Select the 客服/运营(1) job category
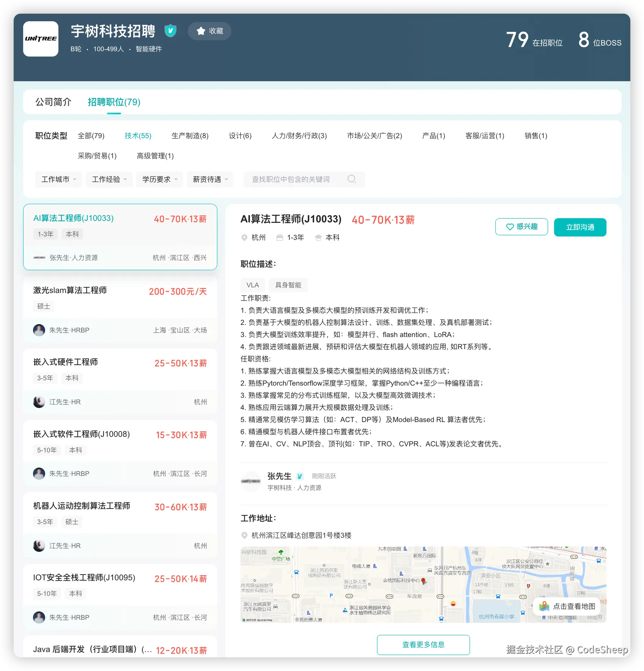The image size is (644, 671). (485, 135)
